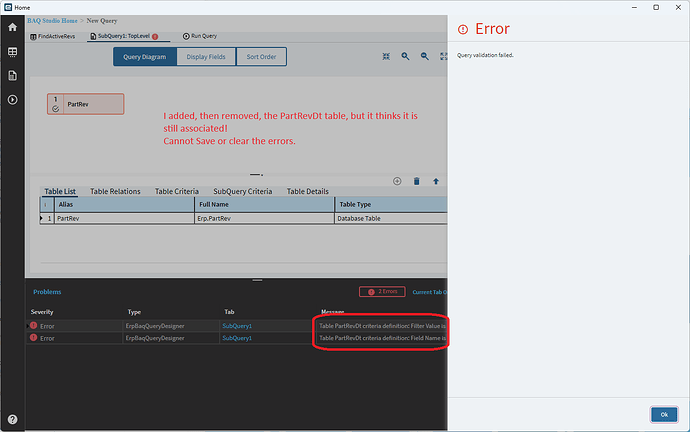The image size is (690, 432).
Task: Click the Filter Value error message
Action: [x=382, y=326]
